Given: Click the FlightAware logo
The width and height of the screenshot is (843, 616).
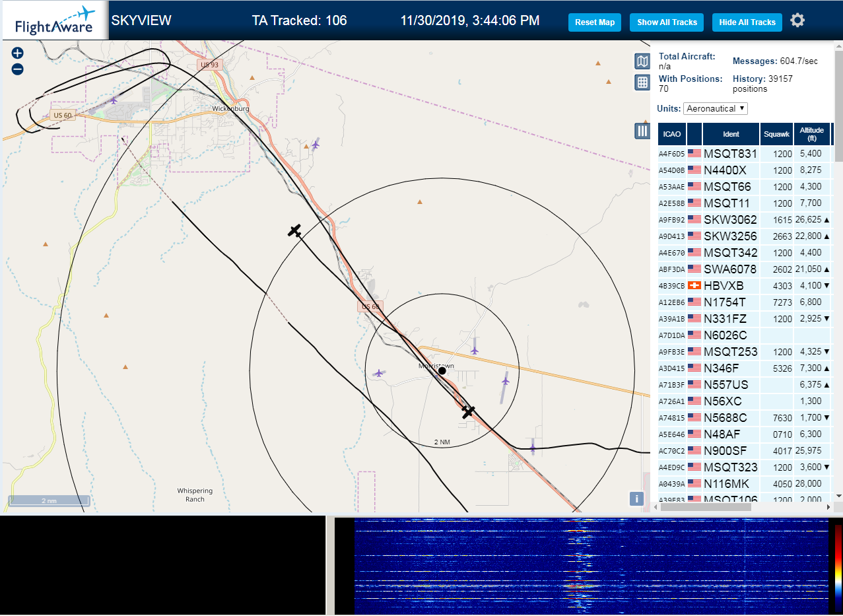Looking at the screenshot, I should (54, 20).
